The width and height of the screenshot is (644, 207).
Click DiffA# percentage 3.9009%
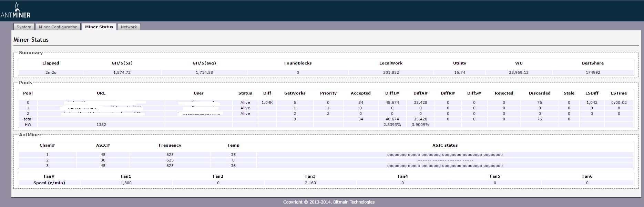pyautogui.click(x=420, y=125)
